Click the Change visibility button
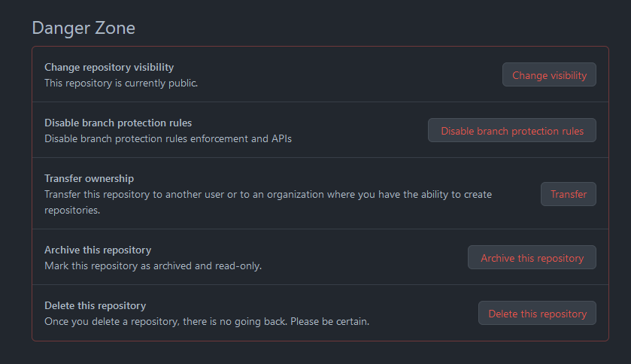The image size is (631, 364). (x=549, y=75)
